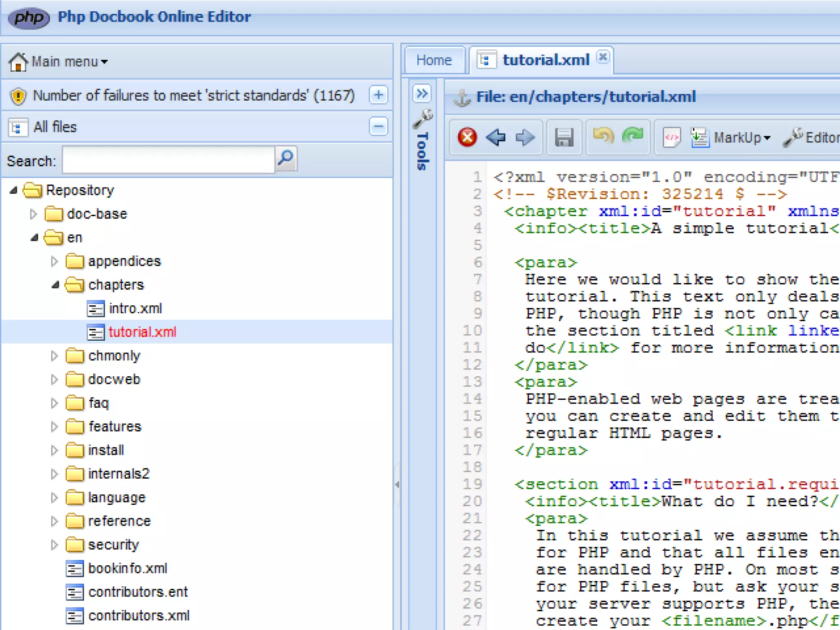Collapse the chapters folder

point(55,285)
